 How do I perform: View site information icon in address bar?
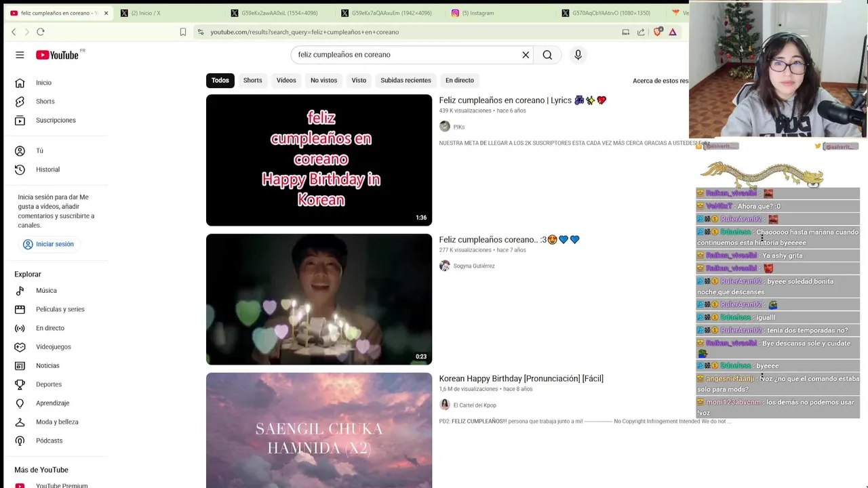pyautogui.click(x=200, y=32)
